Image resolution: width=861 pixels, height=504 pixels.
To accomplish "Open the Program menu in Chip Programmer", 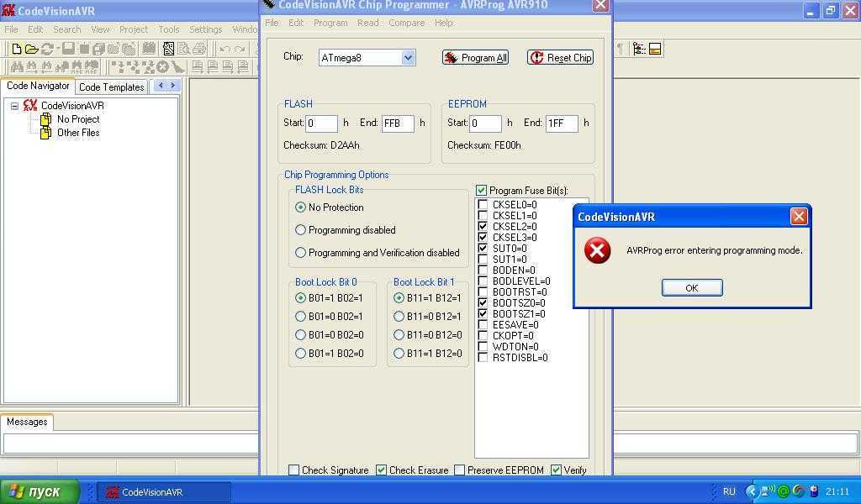I will click(330, 23).
